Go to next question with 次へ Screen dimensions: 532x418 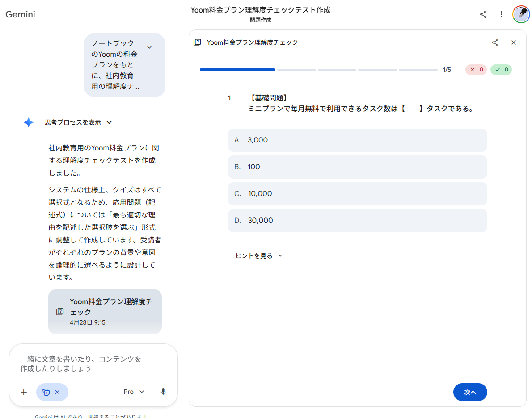(x=470, y=392)
